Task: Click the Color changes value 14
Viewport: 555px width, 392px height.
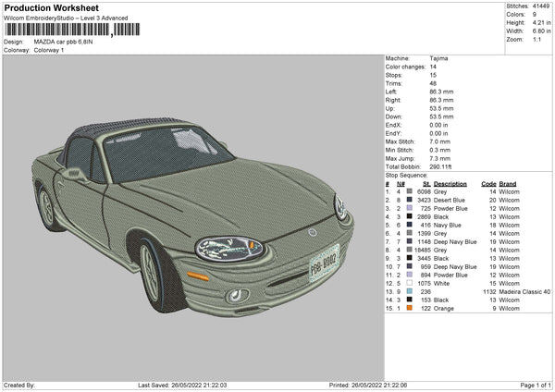Action: tap(433, 67)
